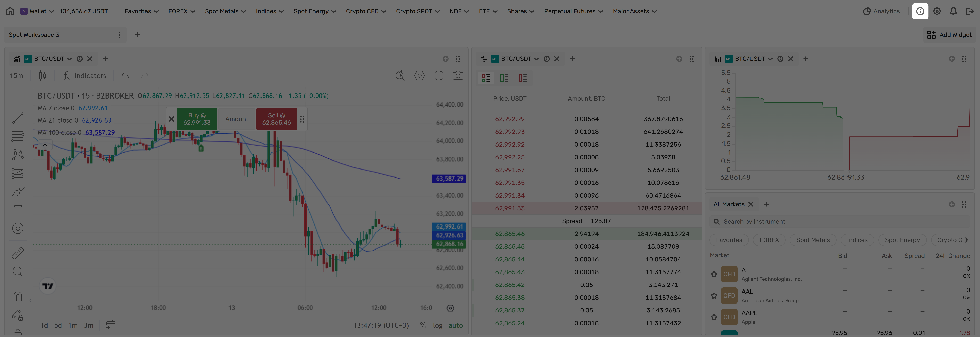This screenshot has width=980, height=337.
Task: Select the 15m chart interval
Action: click(16, 76)
